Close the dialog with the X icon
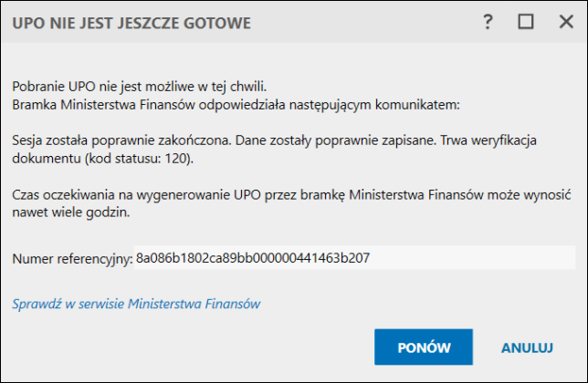 click(x=566, y=22)
